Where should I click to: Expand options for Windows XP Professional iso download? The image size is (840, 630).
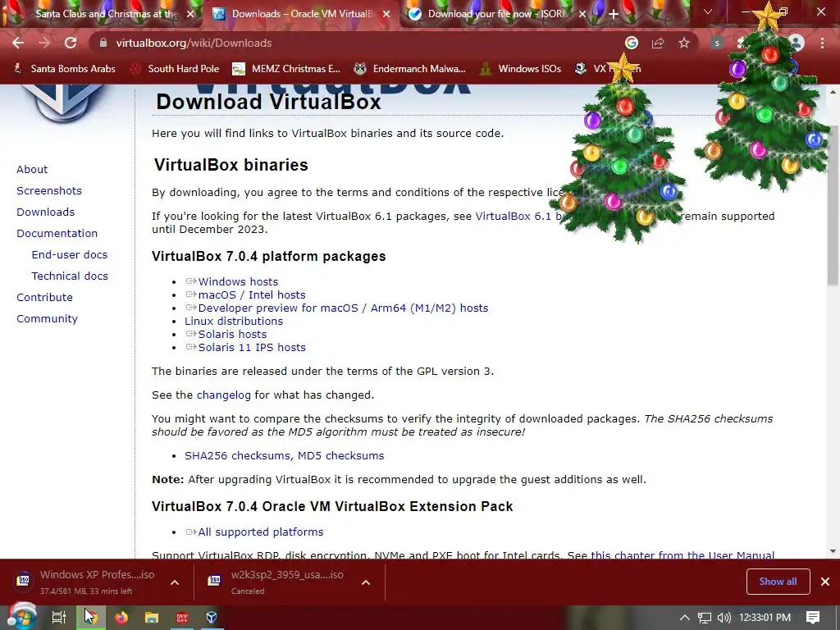175,582
